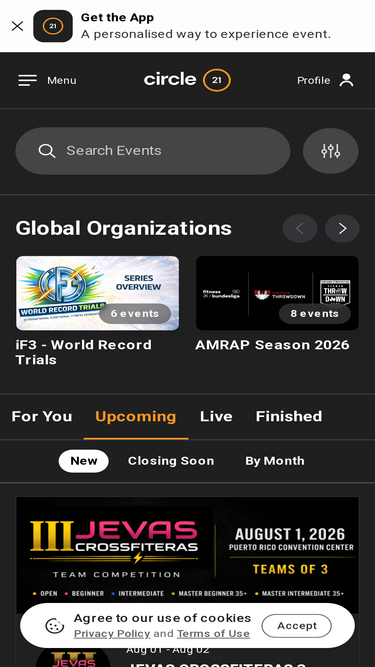Open the Menu label
Viewport: 375px width, 667px height.
62,80
